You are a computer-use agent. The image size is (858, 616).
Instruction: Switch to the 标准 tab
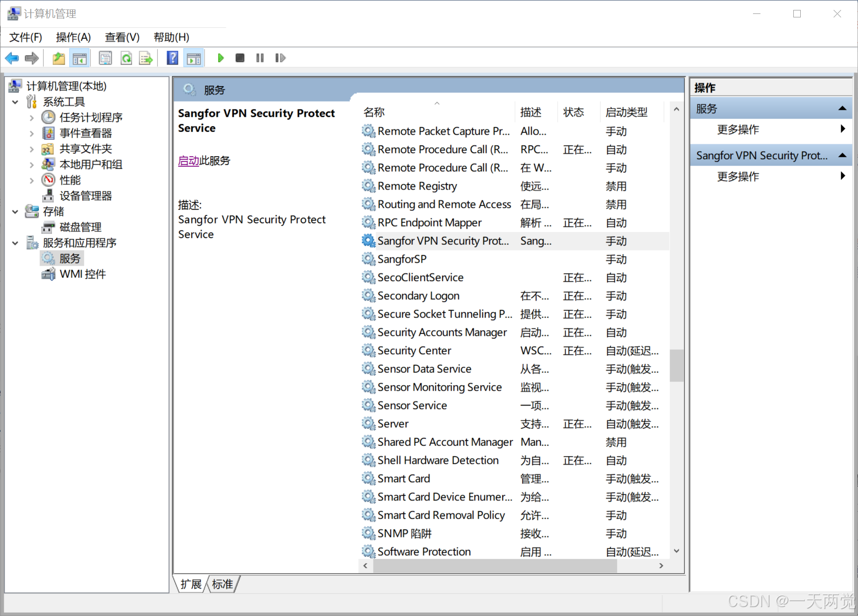click(x=222, y=584)
